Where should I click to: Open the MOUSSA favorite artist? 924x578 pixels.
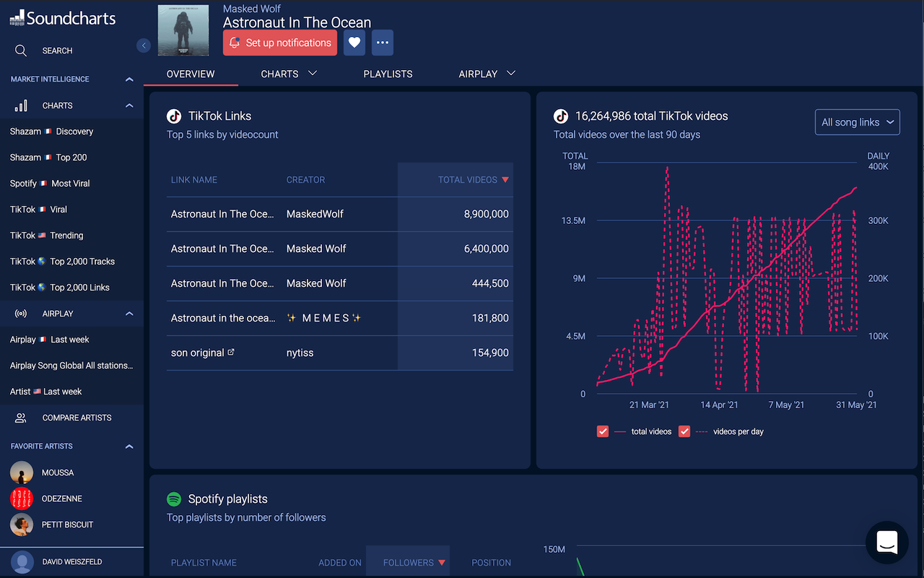coord(58,473)
